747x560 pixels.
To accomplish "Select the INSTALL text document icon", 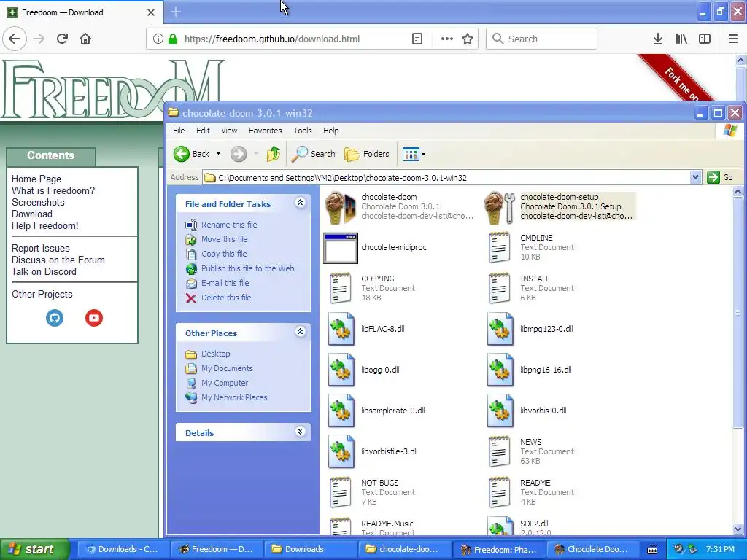I will pyautogui.click(x=499, y=288).
